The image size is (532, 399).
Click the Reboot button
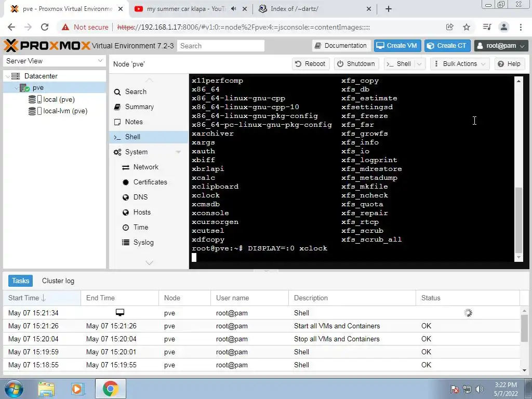click(311, 64)
